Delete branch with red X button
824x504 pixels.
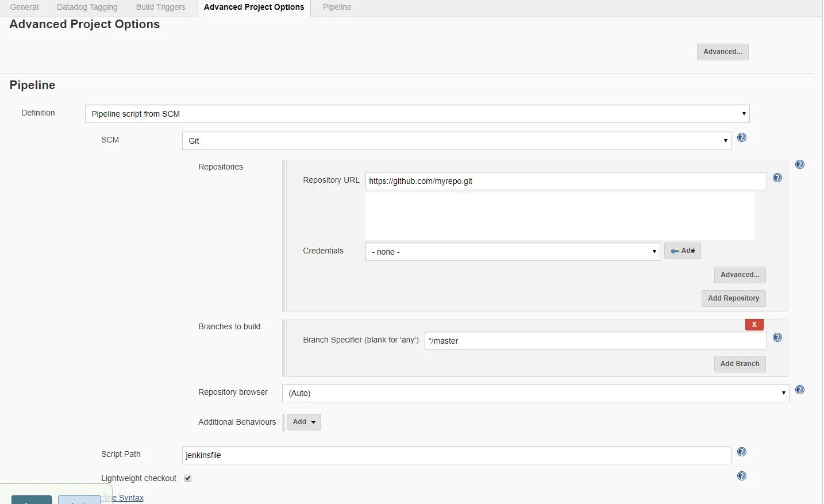754,325
